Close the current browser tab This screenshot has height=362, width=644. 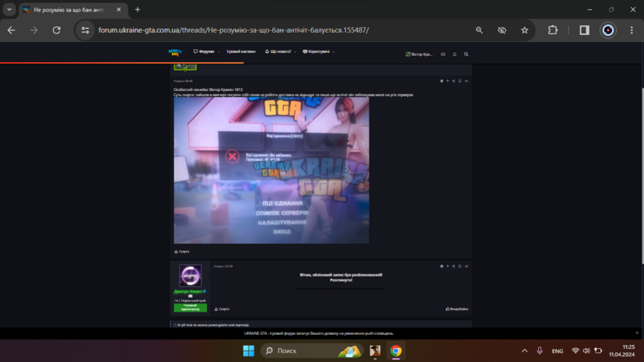[119, 9]
